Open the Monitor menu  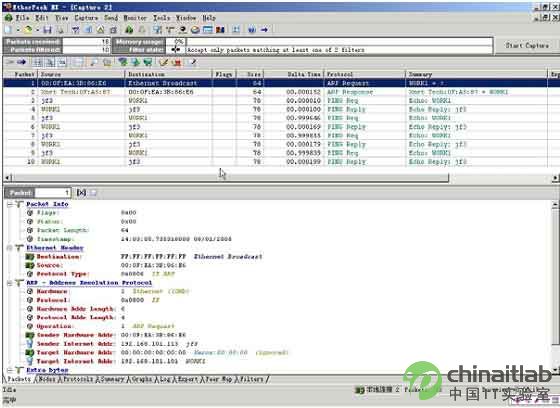[135, 18]
